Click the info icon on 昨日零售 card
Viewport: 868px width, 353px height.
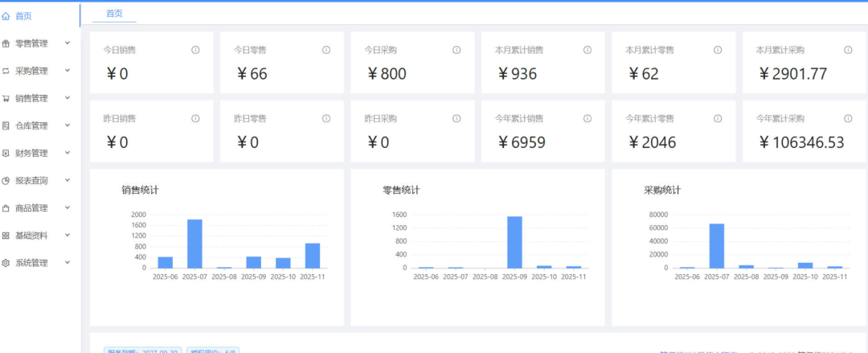point(326,118)
